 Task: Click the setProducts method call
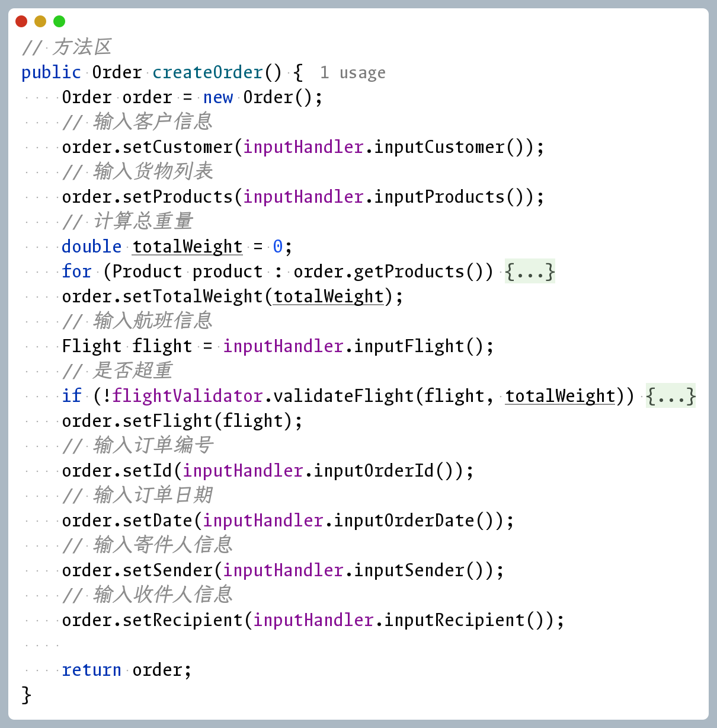[178, 197]
